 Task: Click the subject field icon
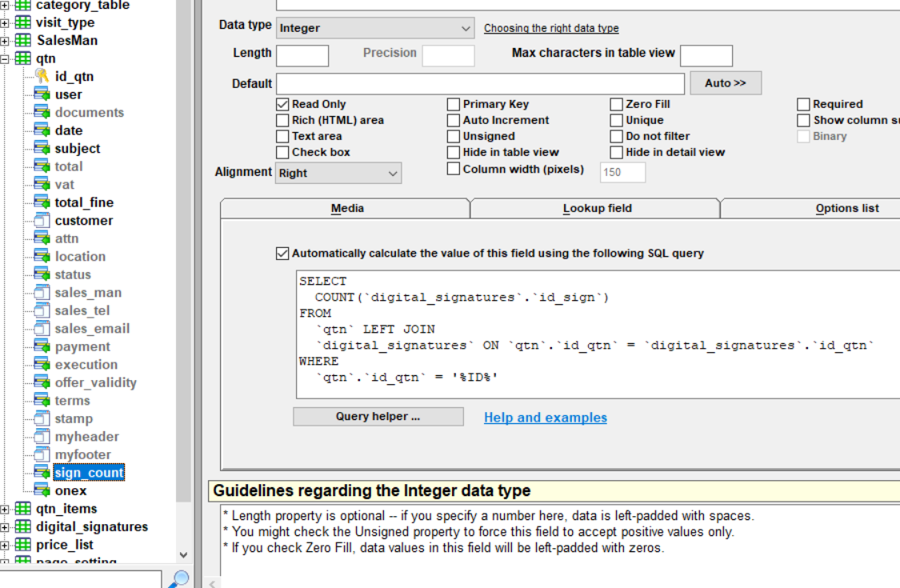pyautogui.click(x=42, y=148)
